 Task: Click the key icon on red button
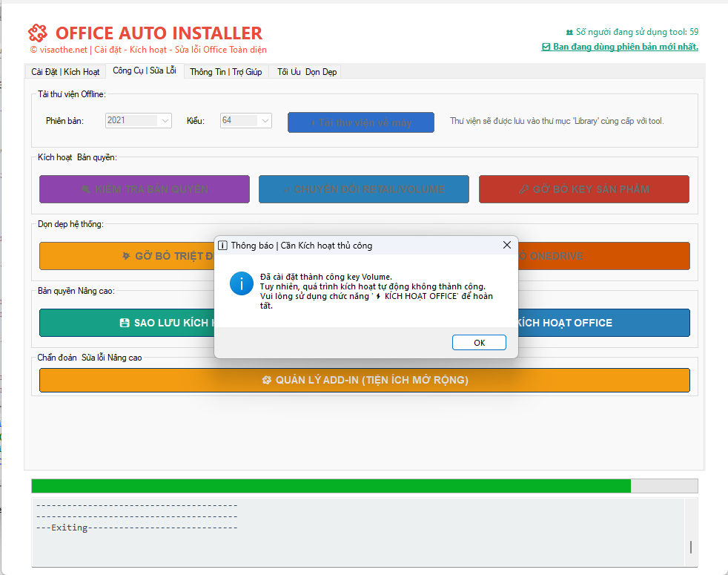point(523,189)
